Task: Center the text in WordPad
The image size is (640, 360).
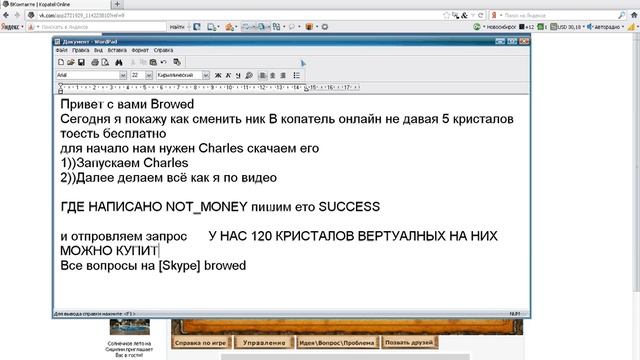Action: (x=273, y=75)
